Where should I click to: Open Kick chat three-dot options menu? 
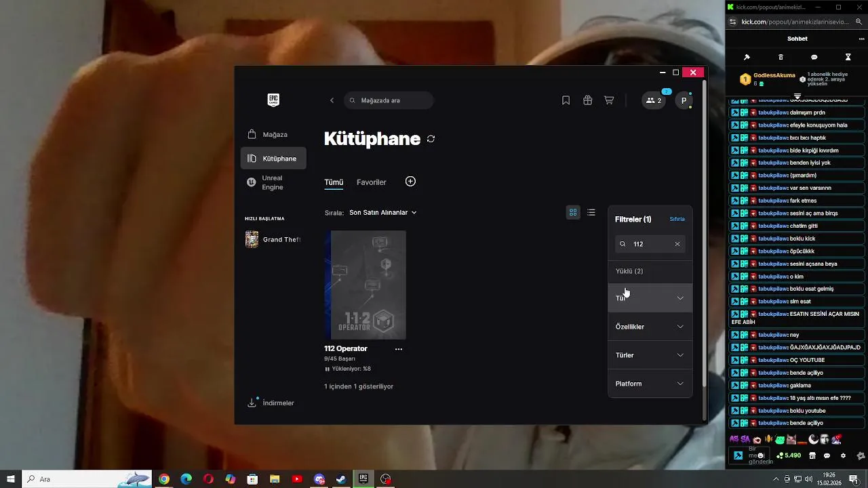(862, 39)
